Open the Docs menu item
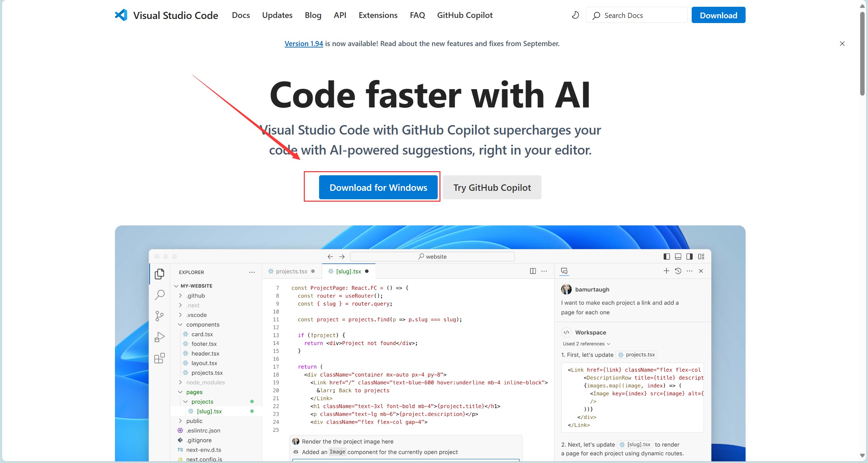Image resolution: width=868 pixels, height=463 pixels. tap(241, 15)
